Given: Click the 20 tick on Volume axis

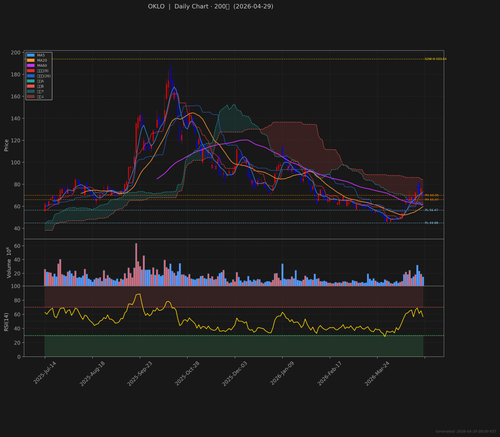Looking at the screenshot, I should (x=17, y=273).
